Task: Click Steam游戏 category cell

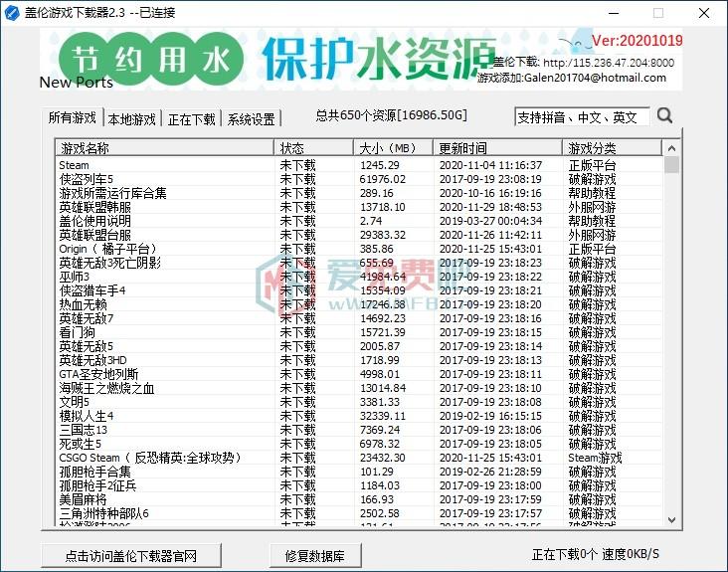Action: (595, 458)
